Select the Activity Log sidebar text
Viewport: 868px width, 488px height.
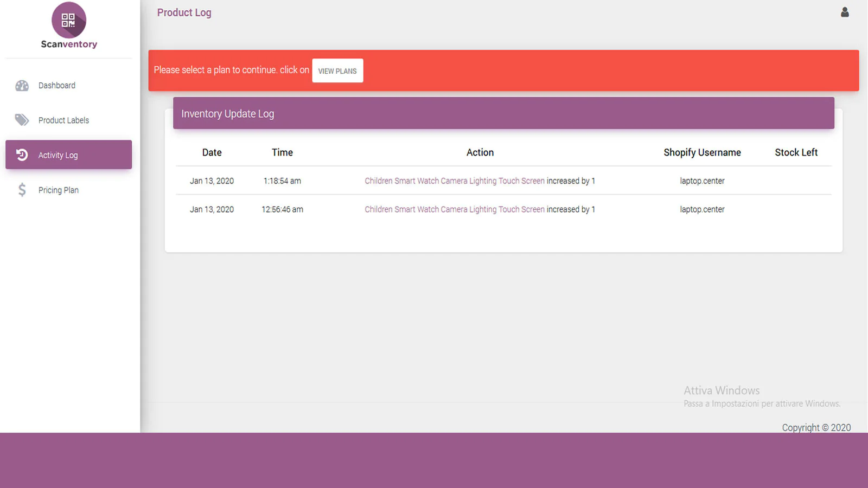tap(58, 155)
